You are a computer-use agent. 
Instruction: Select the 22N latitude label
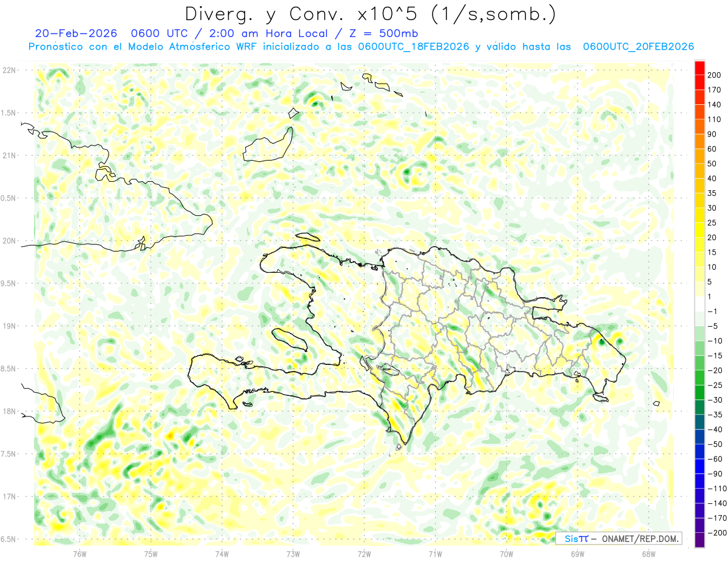point(9,70)
